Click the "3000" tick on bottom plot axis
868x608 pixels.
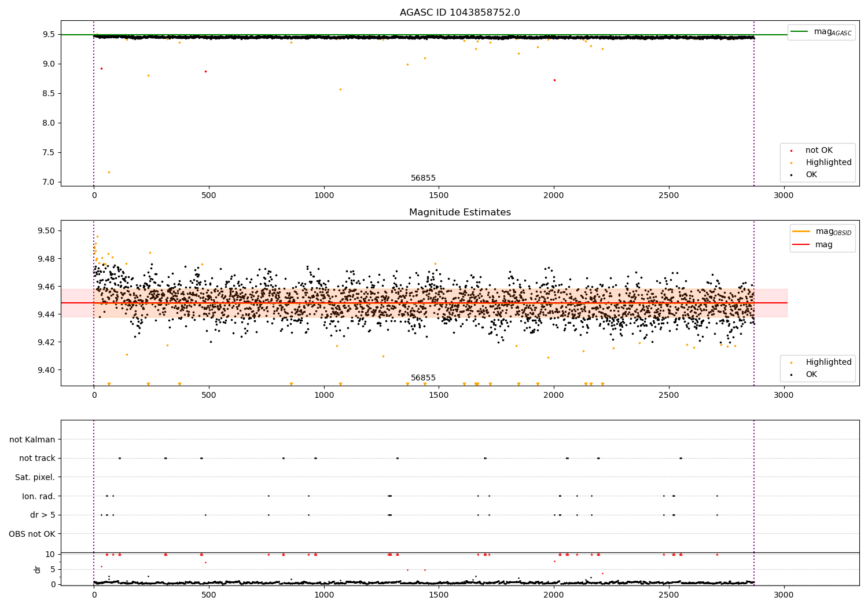784,595
